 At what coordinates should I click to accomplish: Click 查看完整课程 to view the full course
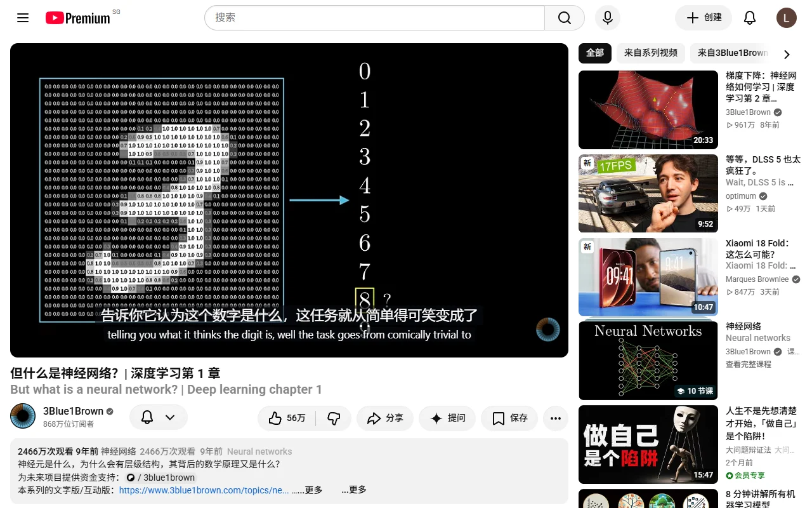point(749,364)
